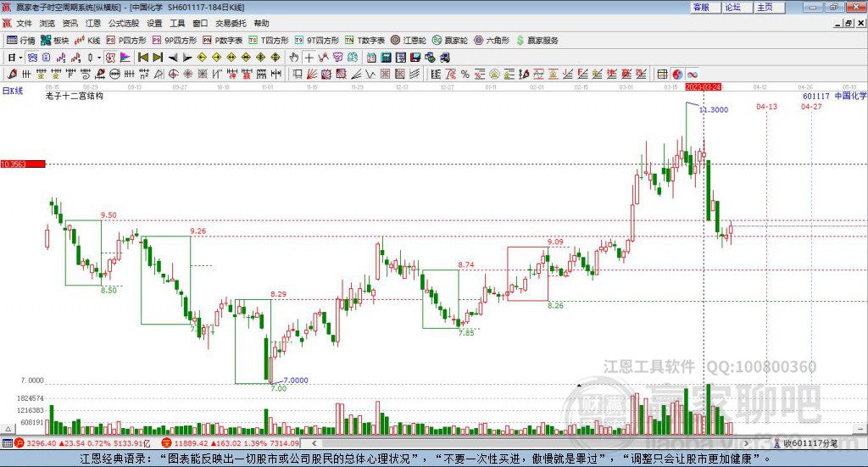Open the 帮助 menu
Viewport: 868px width, 467px height.
[261, 23]
